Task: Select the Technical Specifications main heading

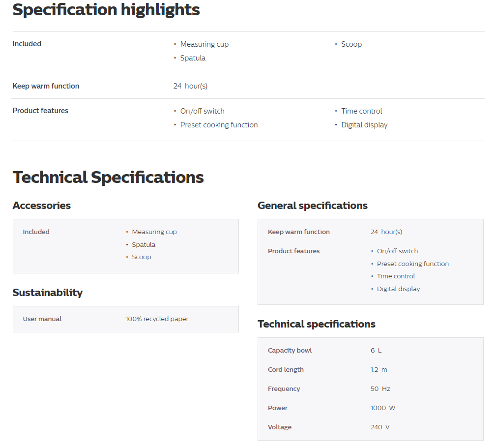Action: (108, 177)
